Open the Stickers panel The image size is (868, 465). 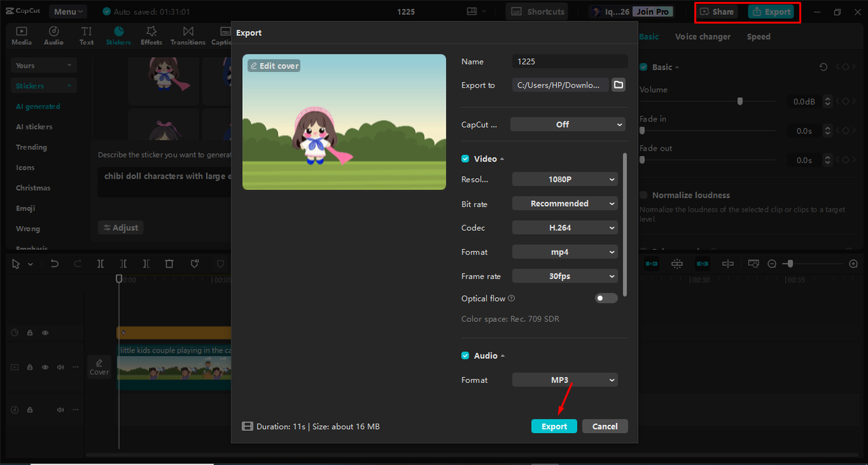click(119, 36)
